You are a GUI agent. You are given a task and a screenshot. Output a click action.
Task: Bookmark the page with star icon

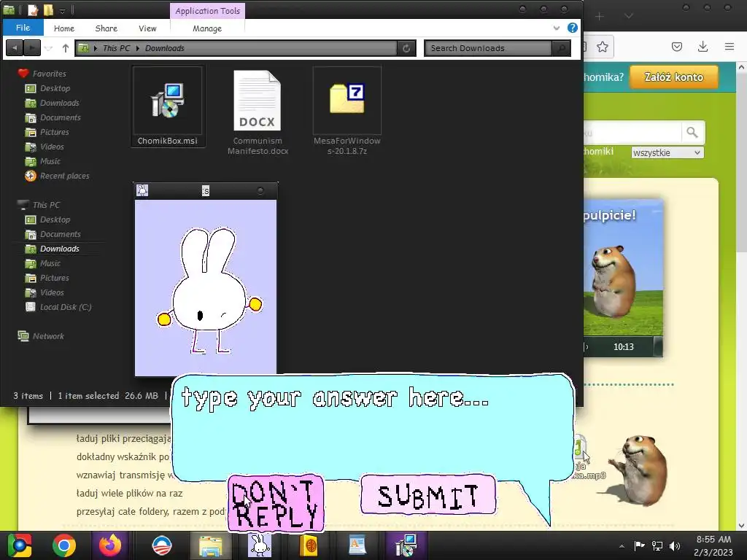coord(603,47)
